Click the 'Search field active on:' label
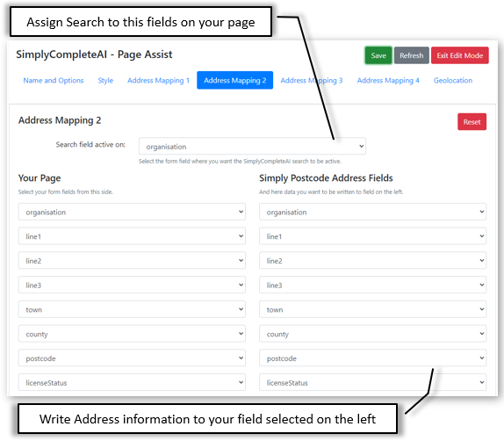This screenshot has width=504, height=441. point(90,145)
